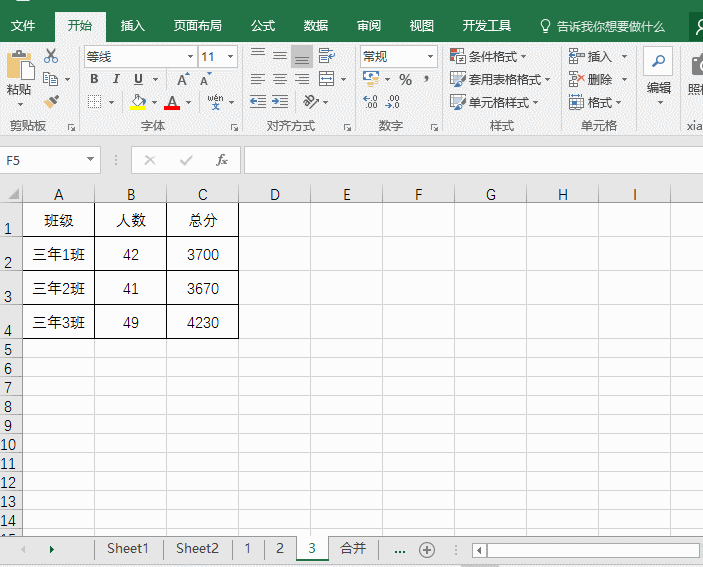Expand the number format box showing 常规
Viewport: 703px width, 567px height.
[431, 57]
